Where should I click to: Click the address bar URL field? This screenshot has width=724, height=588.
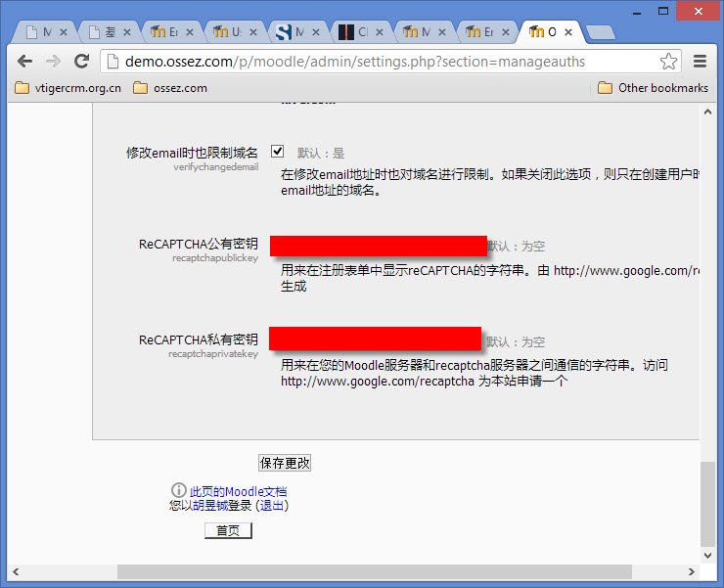[390, 62]
